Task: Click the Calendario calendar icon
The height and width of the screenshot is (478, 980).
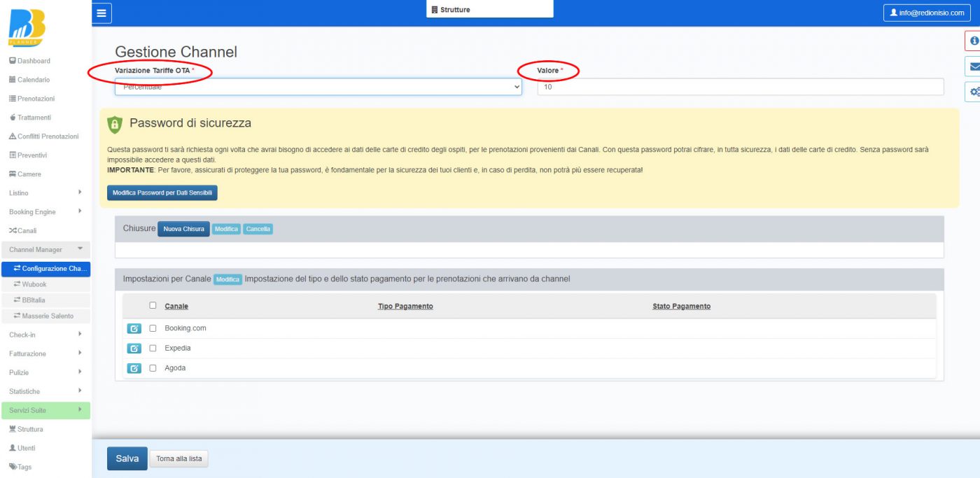Action: 13,80
